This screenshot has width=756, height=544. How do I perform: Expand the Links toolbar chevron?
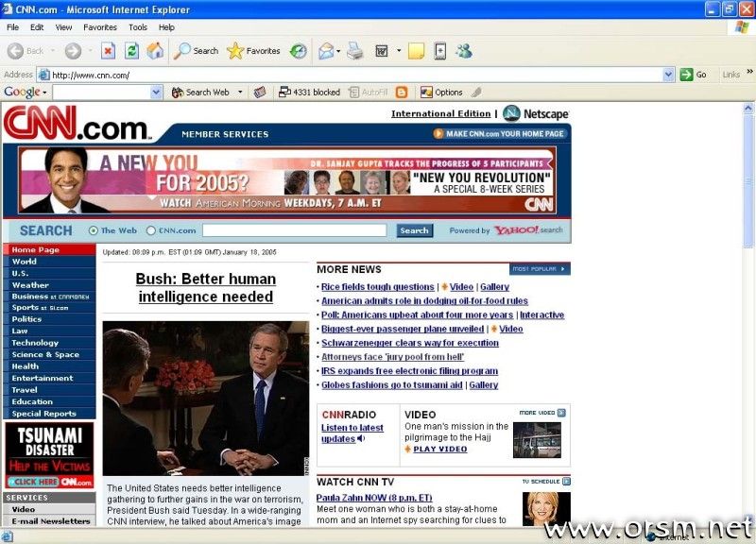tap(749, 73)
